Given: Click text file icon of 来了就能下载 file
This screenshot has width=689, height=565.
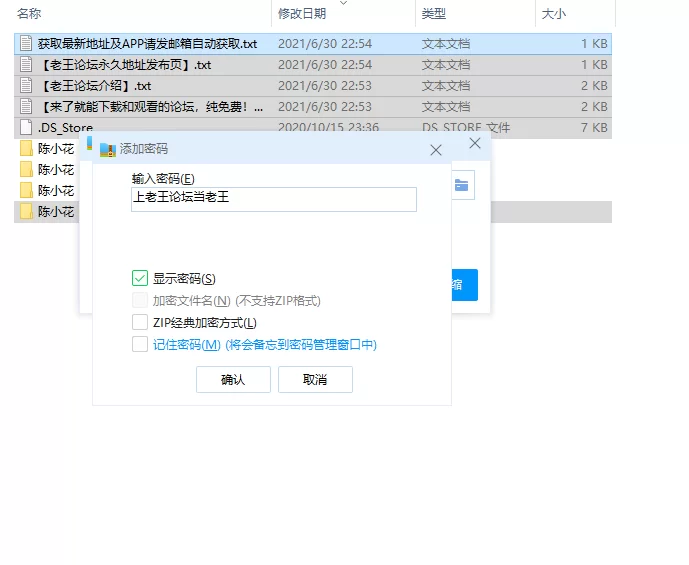Looking at the screenshot, I should click(x=26, y=107).
